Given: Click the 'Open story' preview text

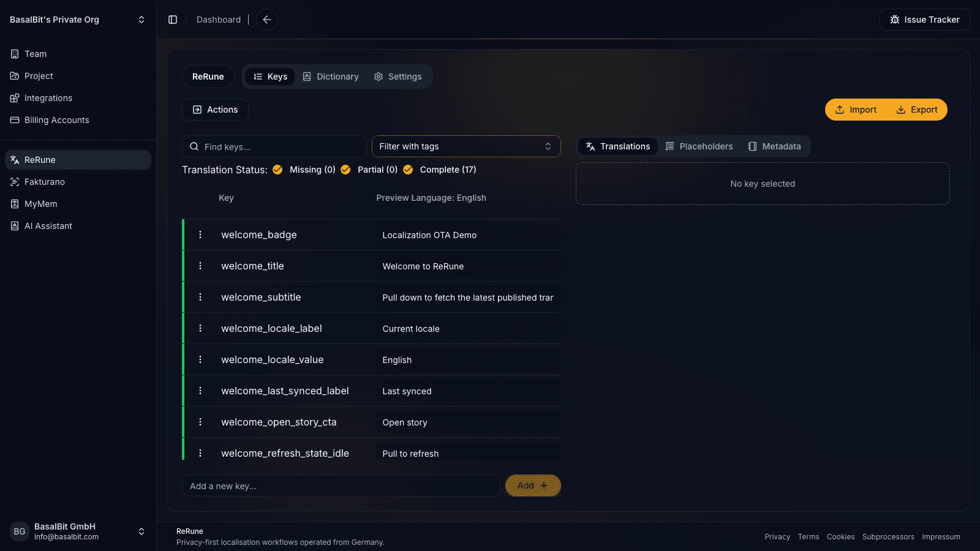Looking at the screenshot, I should pos(405,422).
